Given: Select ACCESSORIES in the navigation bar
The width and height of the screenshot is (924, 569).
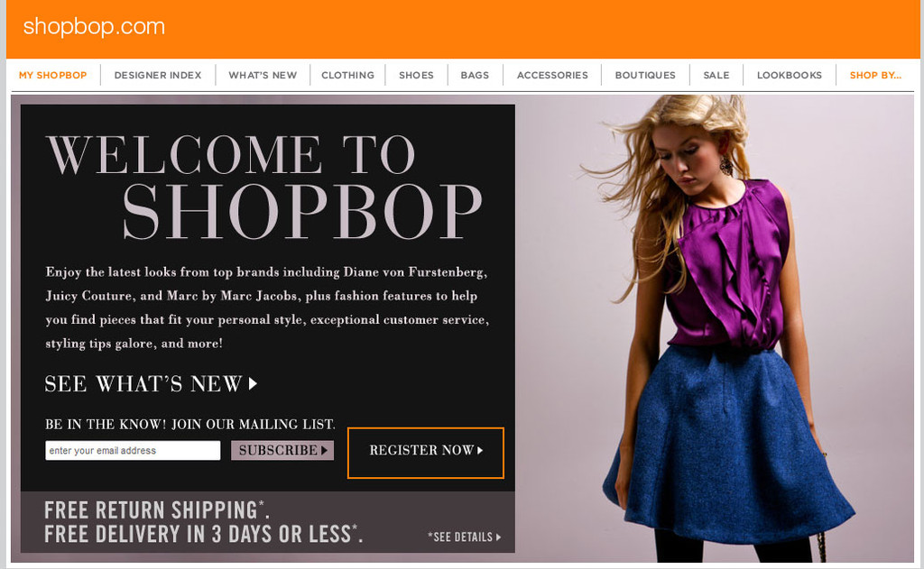Looking at the screenshot, I should point(552,76).
